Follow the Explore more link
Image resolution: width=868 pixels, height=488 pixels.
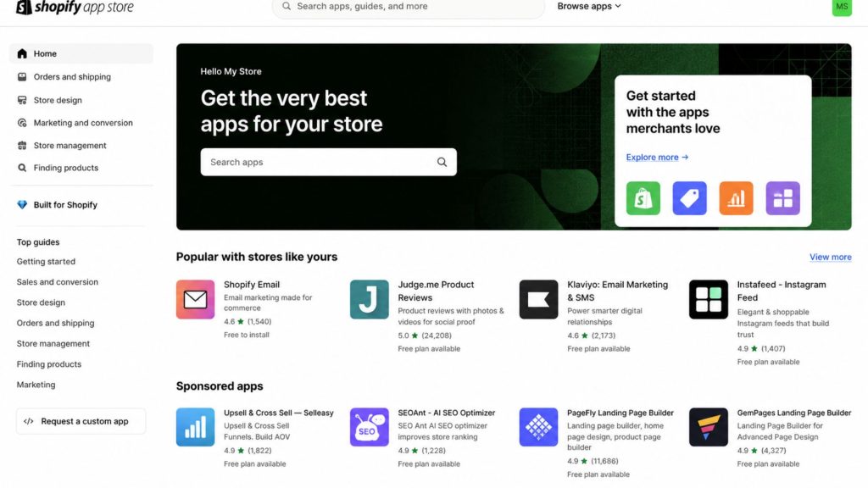tap(657, 157)
